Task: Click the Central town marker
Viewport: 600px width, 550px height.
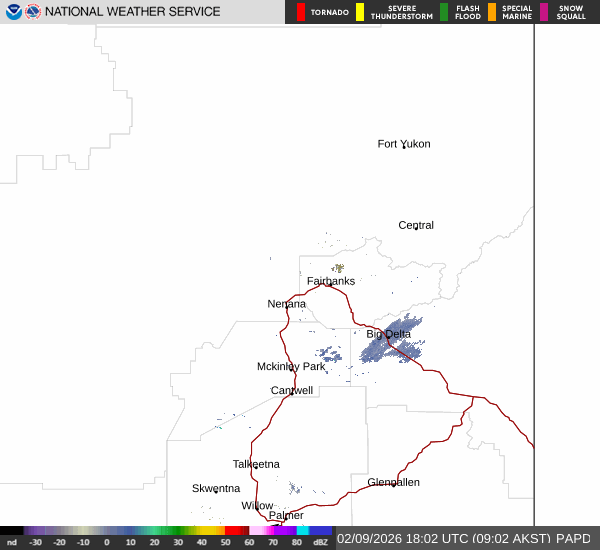Action: pyautogui.click(x=416, y=226)
